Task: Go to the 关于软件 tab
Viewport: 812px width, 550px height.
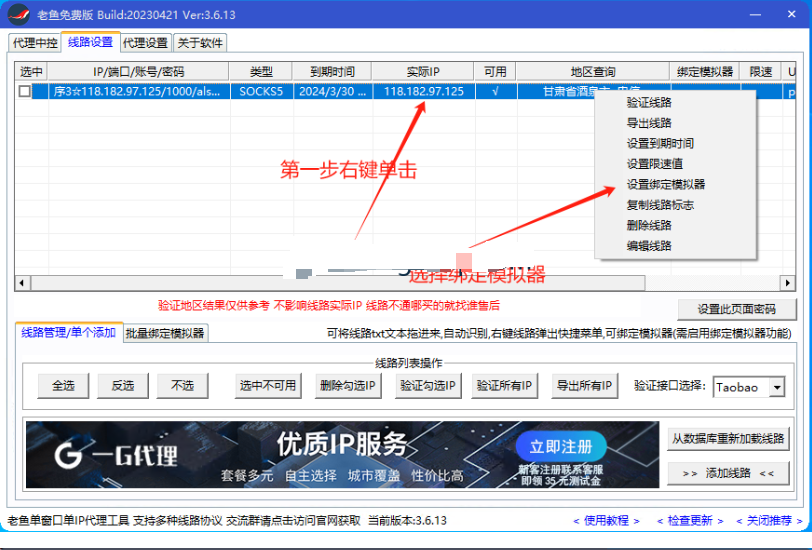Action: pyautogui.click(x=200, y=42)
